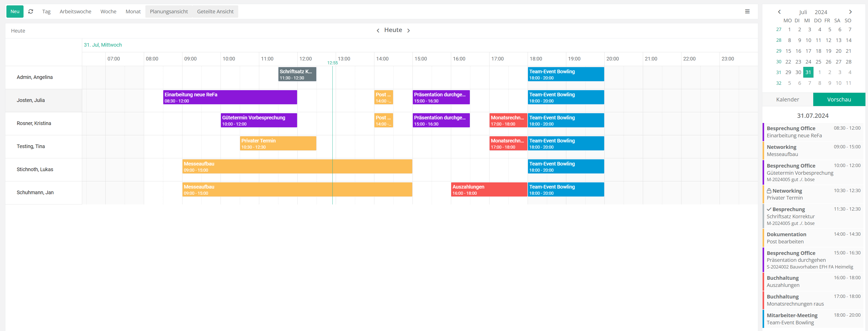
Task: Select the Monat view
Action: pos(133,12)
